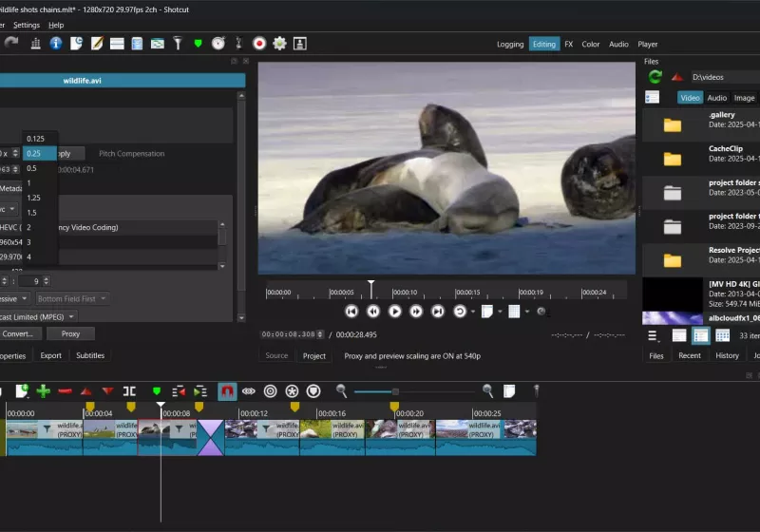Go up a folder with red triangle icon

point(677,77)
